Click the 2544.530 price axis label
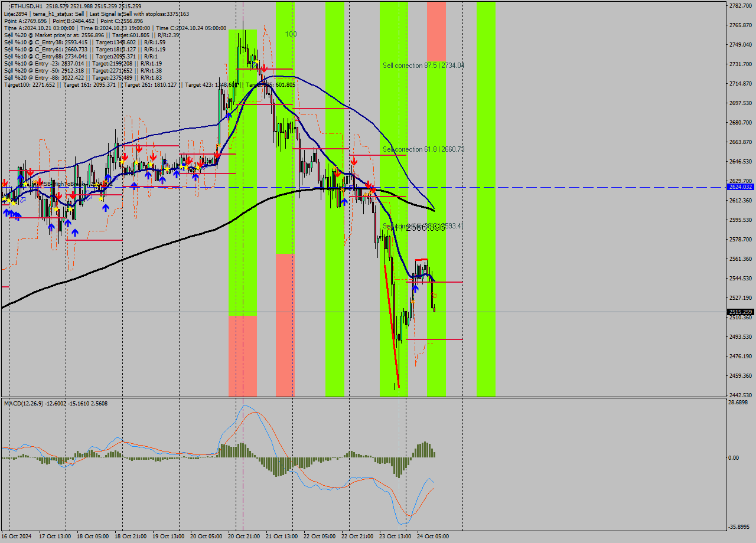 click(741, 278)
